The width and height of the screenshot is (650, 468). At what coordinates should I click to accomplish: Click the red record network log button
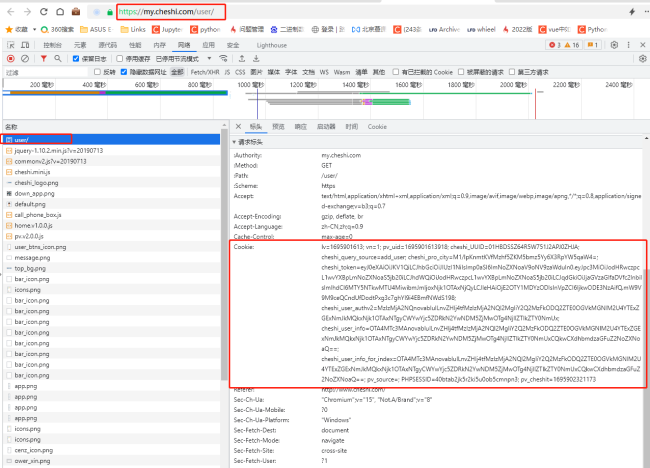pos(11,58)
